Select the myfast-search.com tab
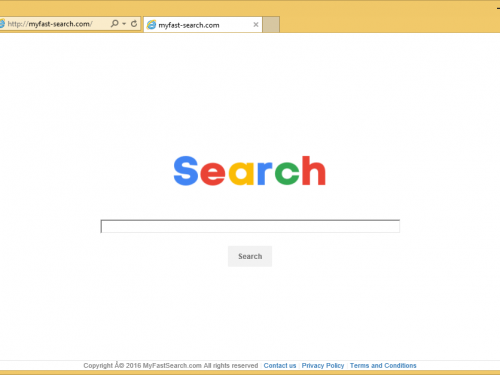This screenshot has width=500, height=375. pos(203,25)
